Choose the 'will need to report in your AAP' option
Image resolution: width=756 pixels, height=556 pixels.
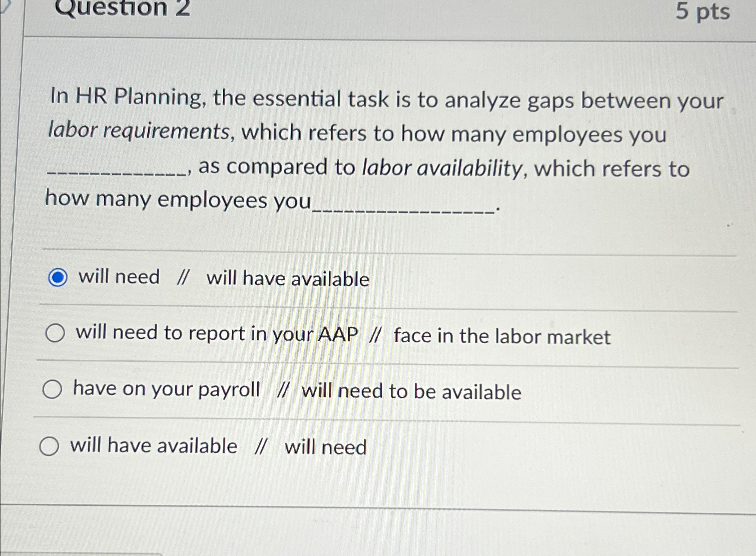tap(55, 333)
